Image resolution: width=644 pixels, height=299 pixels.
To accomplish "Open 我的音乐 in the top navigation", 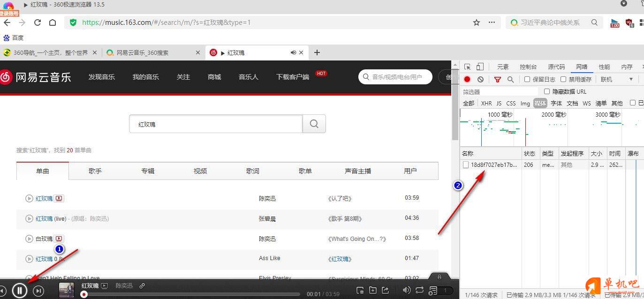I will pyautogui.click(x=146, y=77).
